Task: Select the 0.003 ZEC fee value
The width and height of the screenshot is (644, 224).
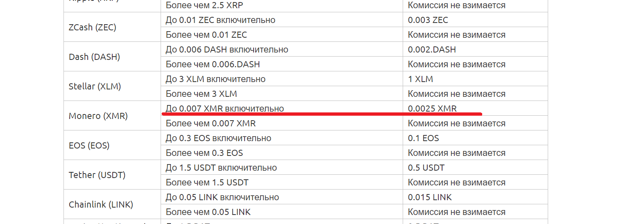Action: (x=428, y=20)
